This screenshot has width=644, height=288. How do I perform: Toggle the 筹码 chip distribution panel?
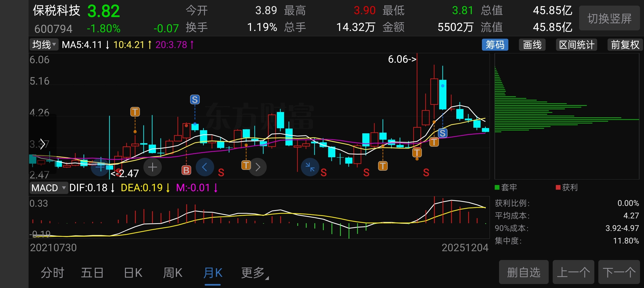pos(495,45)
